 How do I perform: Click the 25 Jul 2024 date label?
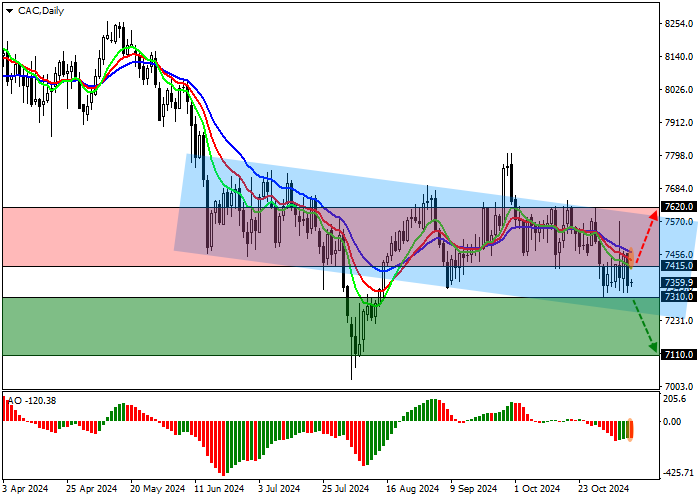346,489
